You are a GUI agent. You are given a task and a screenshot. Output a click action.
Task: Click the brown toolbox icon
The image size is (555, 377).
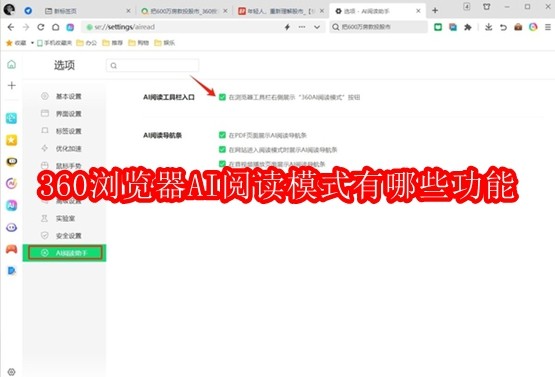click(x=518, y=27)
